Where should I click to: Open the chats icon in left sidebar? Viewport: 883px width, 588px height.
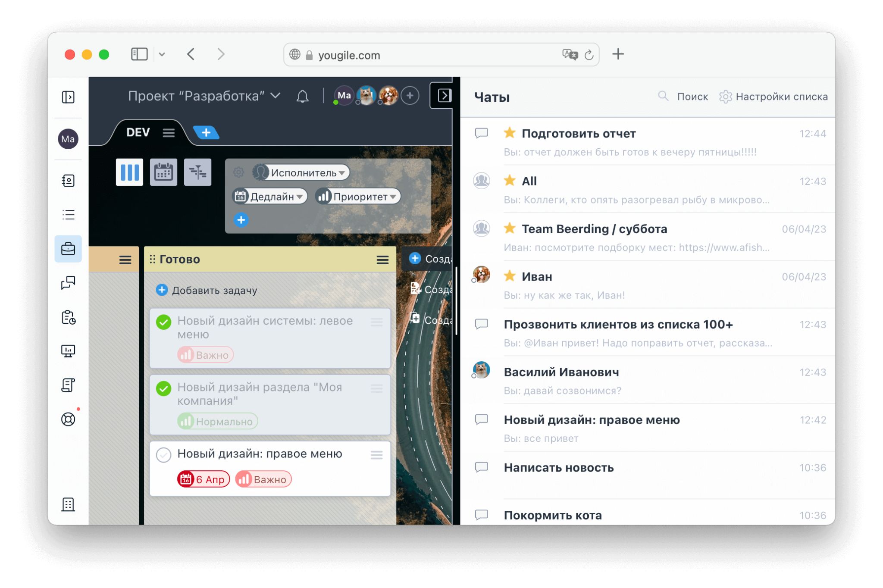(68, 283)
